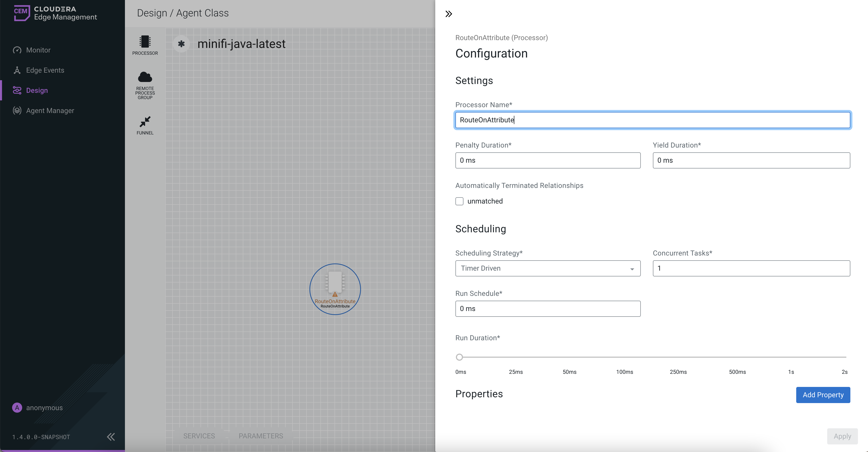This screenshot has height=452, width=868.
Task: Go to Edge Events page
Action: [45, 70]
